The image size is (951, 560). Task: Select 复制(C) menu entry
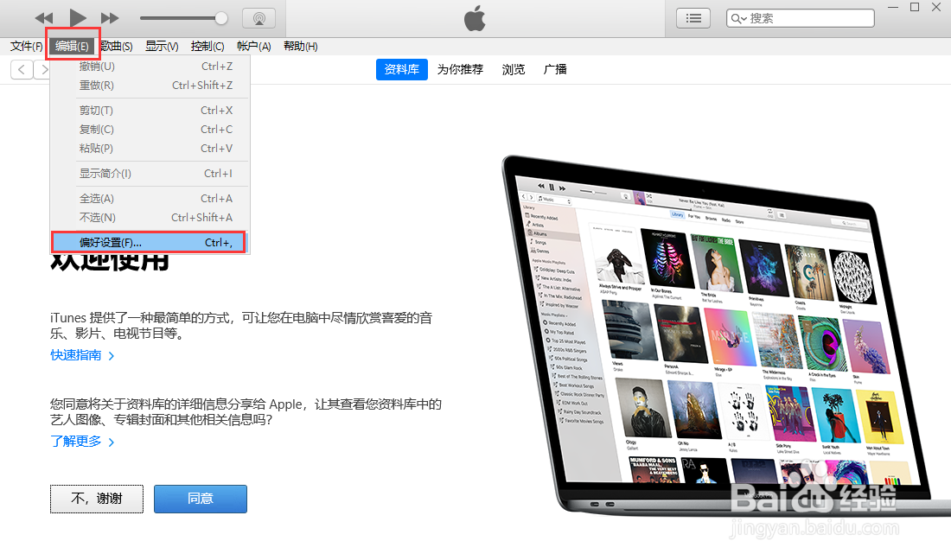pyautogui.click(x=150, y=129)
